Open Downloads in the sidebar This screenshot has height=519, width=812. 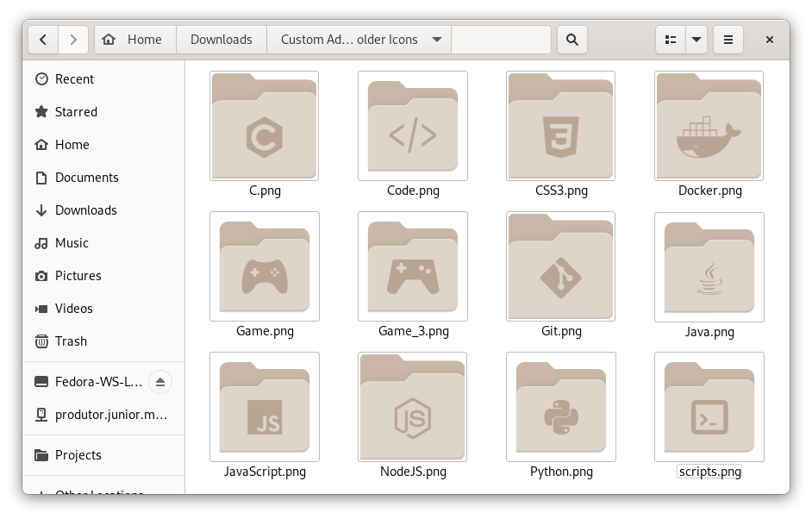coord(103,209)
